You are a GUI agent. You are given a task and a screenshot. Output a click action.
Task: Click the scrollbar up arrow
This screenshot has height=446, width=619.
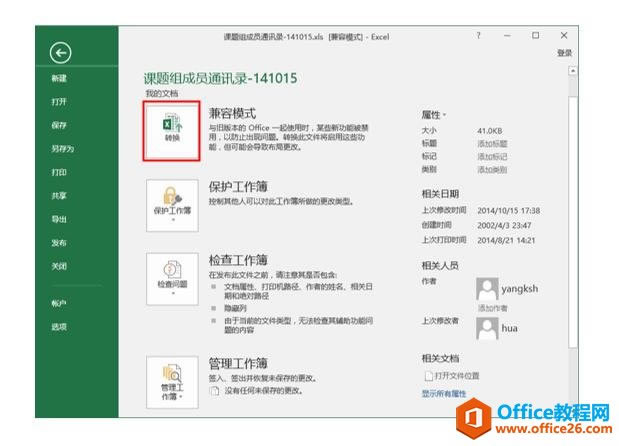click(572, 71)
